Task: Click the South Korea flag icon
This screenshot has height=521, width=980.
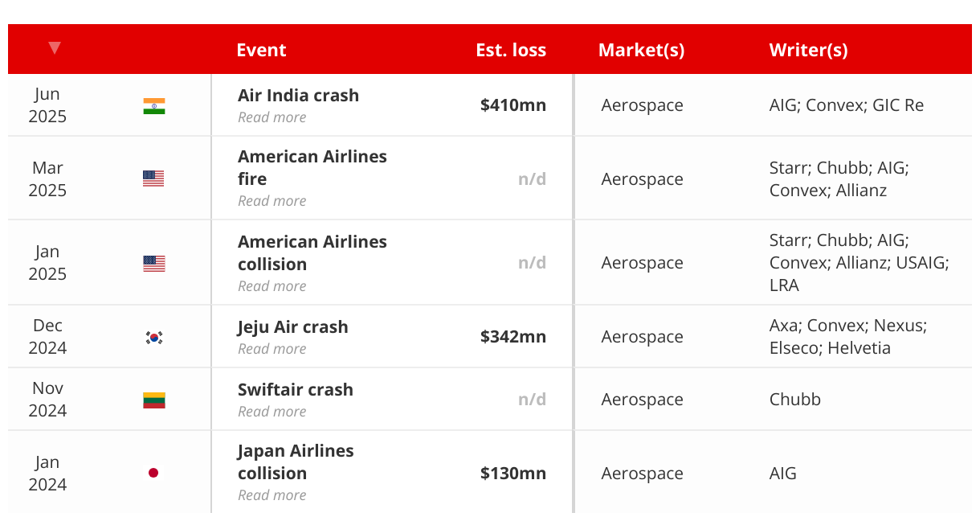Action: 154,338
